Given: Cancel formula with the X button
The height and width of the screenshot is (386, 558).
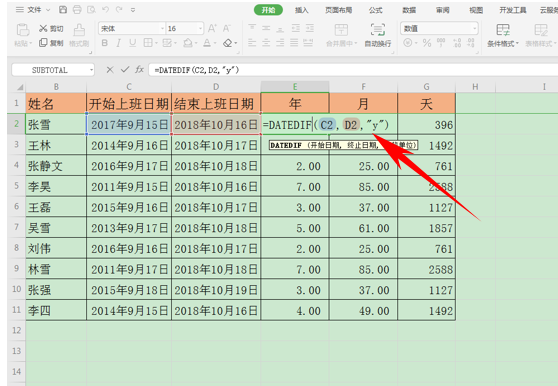Looking at the screenshot, I should [110, 70].
